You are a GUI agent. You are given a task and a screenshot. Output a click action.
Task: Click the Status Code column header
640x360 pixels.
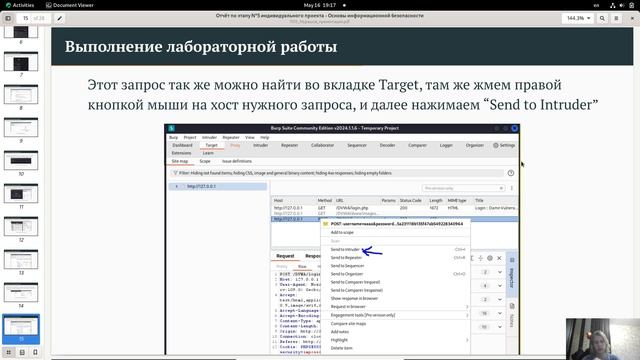click(410, 200)
